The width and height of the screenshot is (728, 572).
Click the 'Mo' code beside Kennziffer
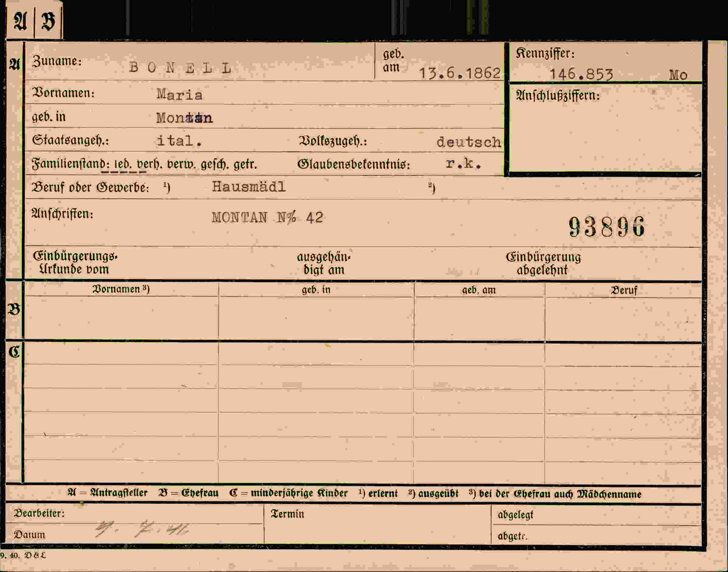(x=678, y=75)
